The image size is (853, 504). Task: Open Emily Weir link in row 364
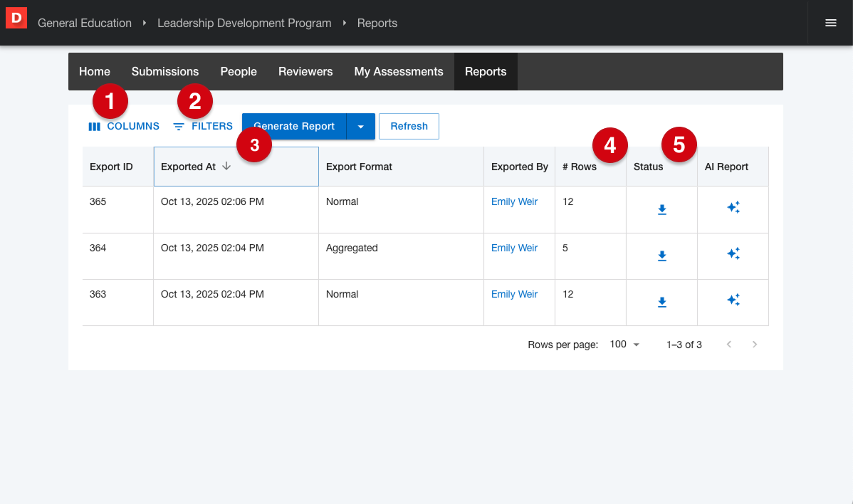[514, 248]
